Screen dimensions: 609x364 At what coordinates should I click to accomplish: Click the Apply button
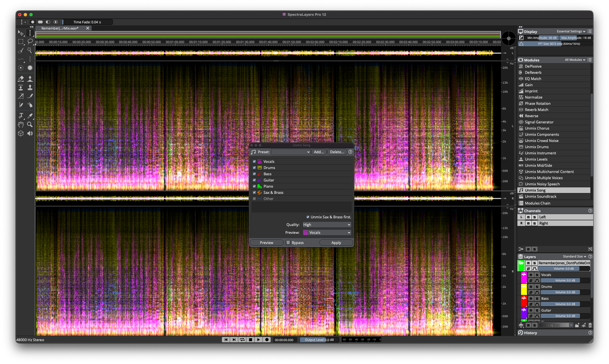(336, 243)
